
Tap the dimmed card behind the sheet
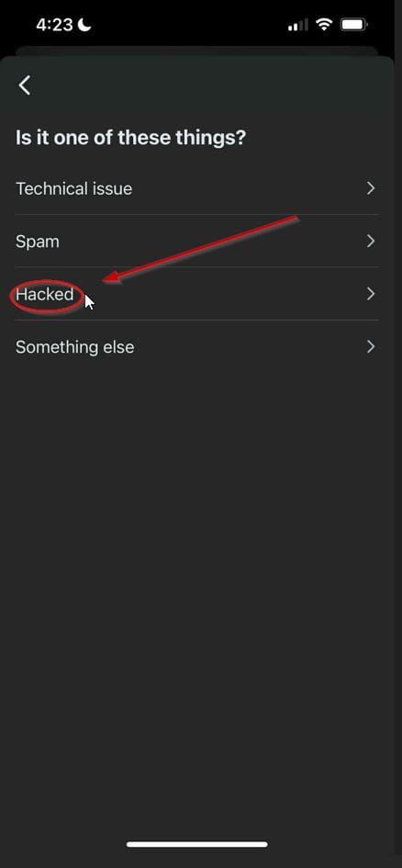click(x=196, y=51)
